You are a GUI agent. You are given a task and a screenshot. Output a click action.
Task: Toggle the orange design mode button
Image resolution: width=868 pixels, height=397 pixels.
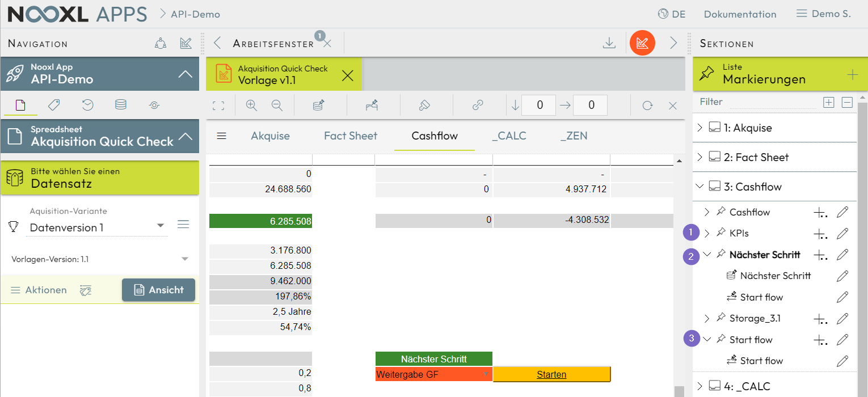click(x=642, y=43)
